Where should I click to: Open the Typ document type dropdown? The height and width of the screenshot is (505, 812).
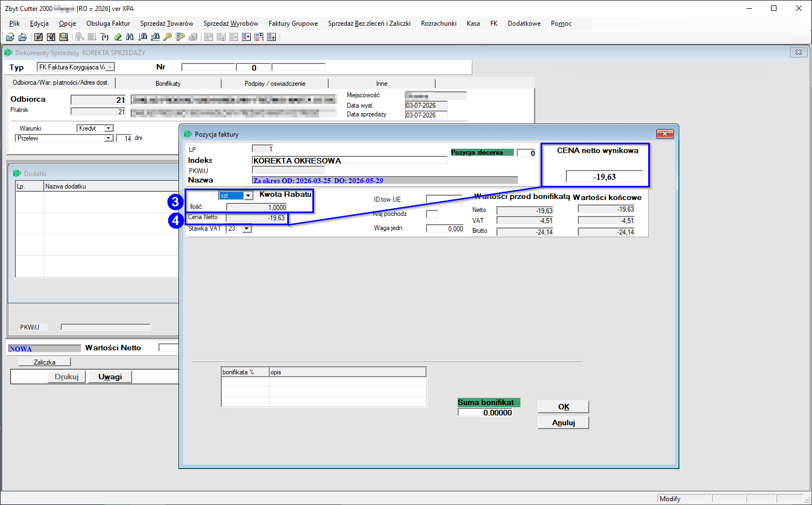coord(110,67)
